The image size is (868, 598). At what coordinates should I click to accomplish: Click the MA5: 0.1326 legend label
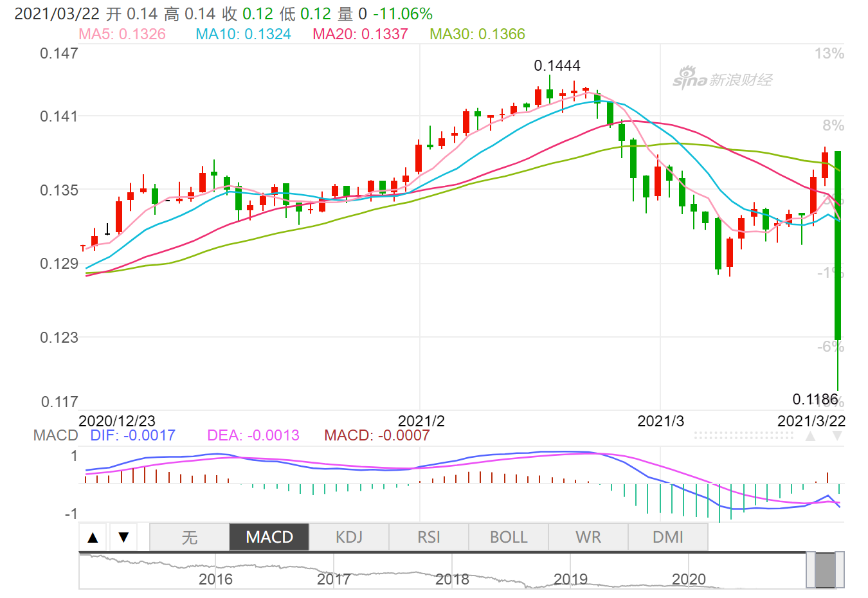[122, 34]
